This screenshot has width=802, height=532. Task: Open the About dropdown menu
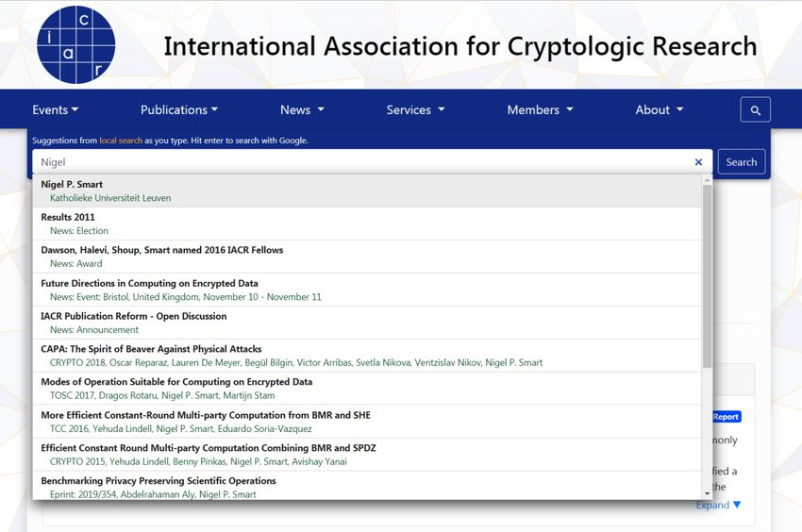(660, 109)
